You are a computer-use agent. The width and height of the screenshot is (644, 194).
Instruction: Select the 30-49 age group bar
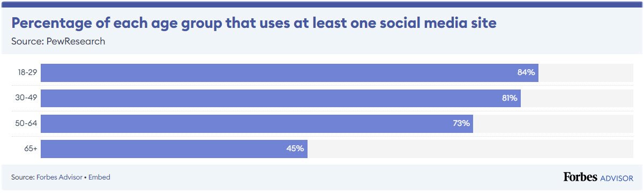point(281,98)
